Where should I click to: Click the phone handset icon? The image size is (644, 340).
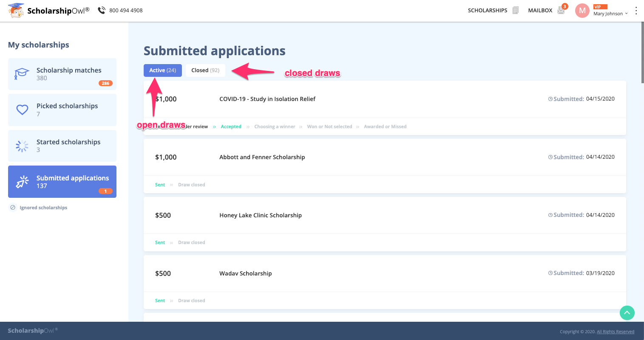102,10
